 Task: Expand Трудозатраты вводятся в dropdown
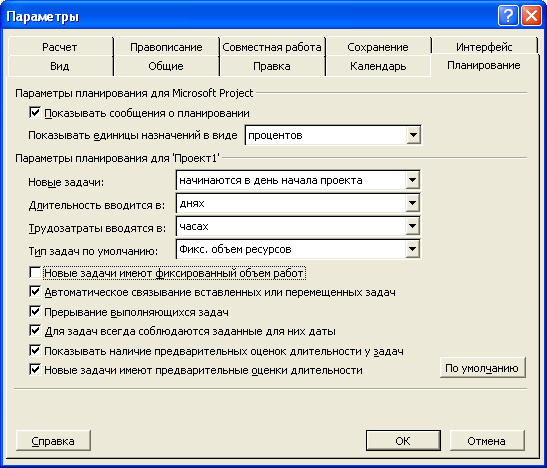pyautogui.click(x=412, y=226)
